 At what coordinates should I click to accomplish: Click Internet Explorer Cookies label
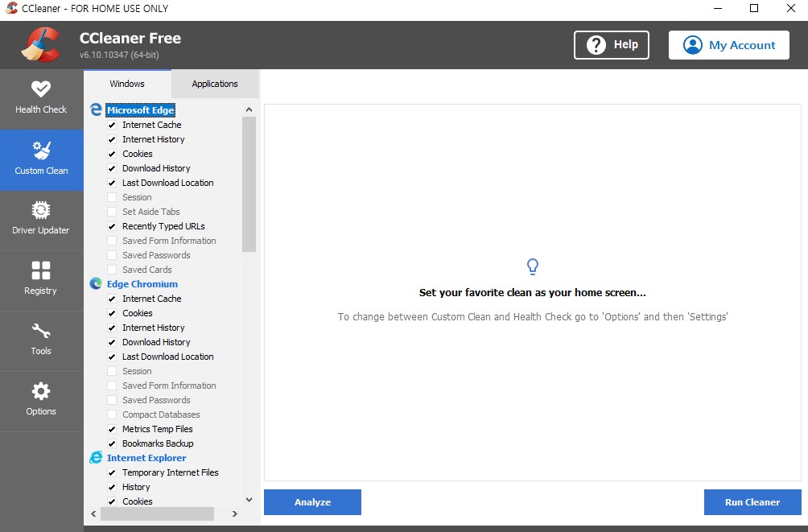click(137, 501)
